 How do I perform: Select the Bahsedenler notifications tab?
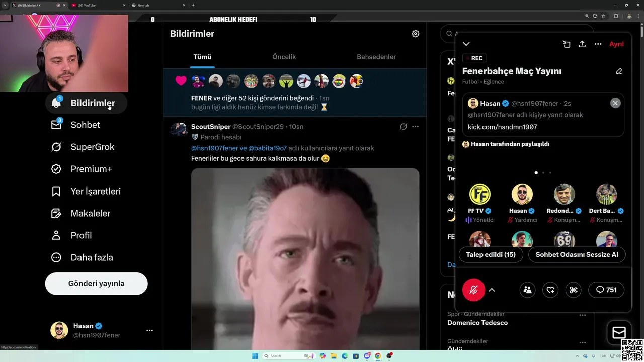pos(376,57)
